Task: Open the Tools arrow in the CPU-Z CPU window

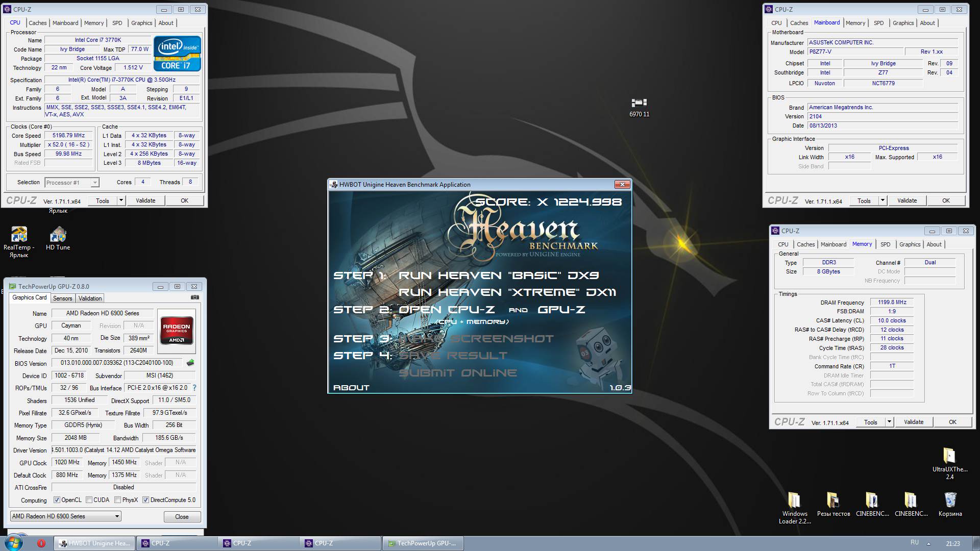Action: [x=121, y=201]
